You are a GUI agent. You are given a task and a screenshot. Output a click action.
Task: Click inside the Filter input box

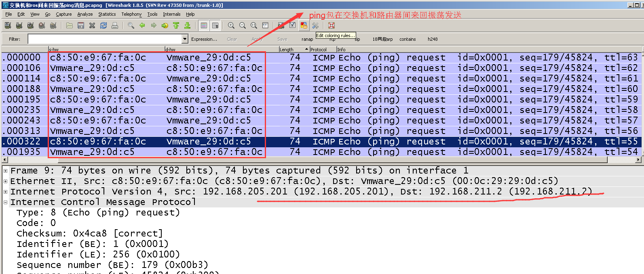coord(105,39)
